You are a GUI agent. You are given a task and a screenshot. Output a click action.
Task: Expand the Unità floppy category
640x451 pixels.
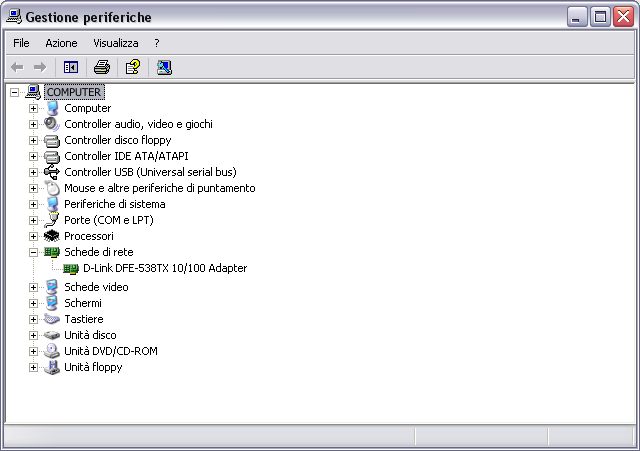(x=33, y=367)
